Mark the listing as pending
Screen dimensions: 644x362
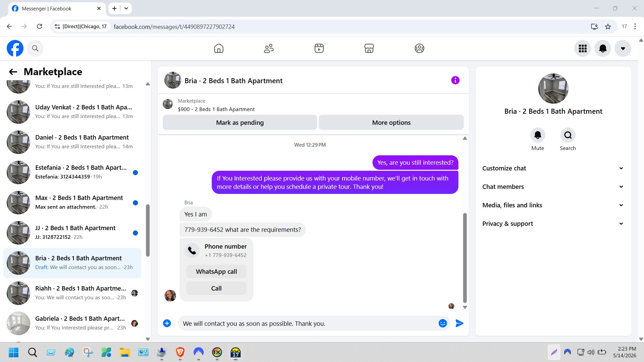tap(240, 122)
